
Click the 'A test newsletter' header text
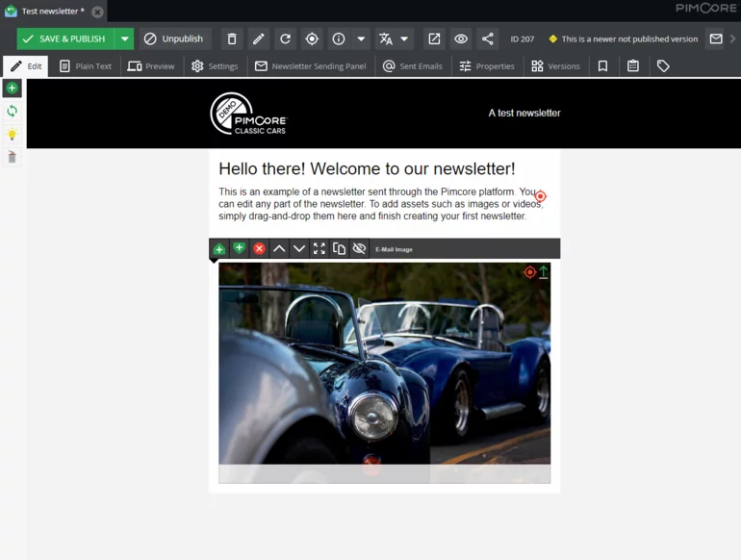pos(524,113)
